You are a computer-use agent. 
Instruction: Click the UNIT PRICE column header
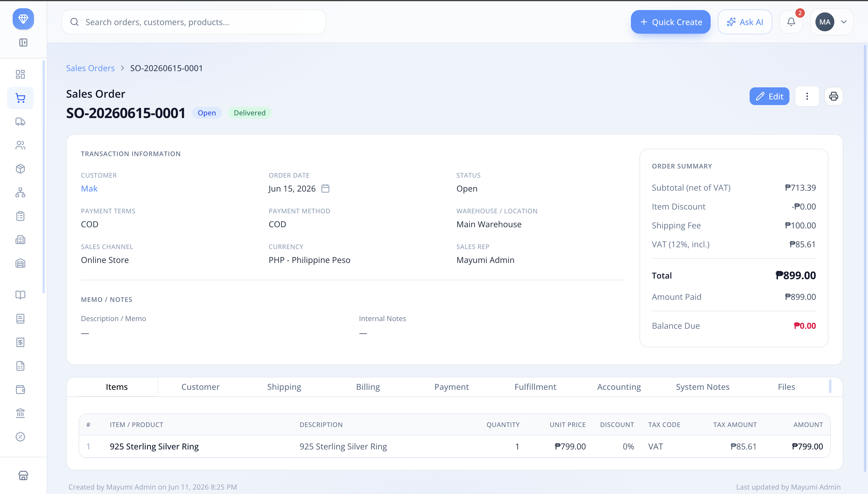(567, 425)
